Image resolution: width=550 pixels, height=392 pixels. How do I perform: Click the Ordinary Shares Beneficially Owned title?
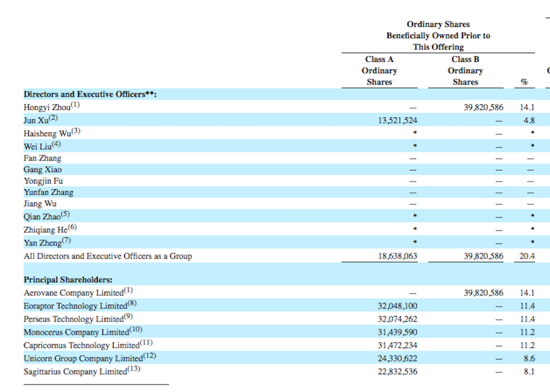[x=438, y=36]
